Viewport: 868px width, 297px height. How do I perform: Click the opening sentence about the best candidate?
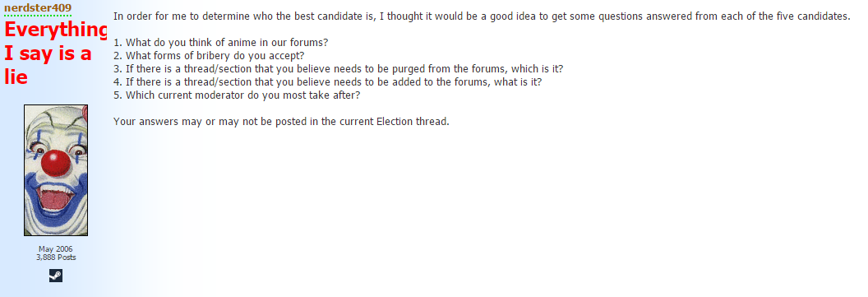pyautogui.click(x=482, y=16)
